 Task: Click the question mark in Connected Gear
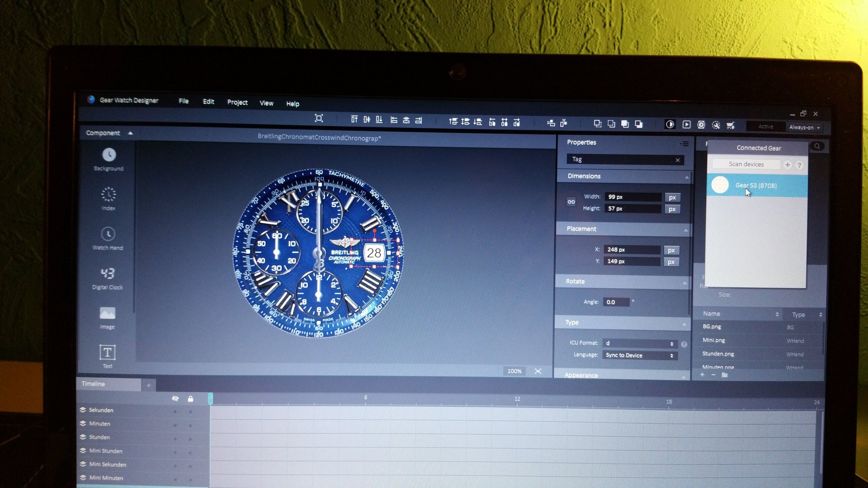(x=799, y=165)
